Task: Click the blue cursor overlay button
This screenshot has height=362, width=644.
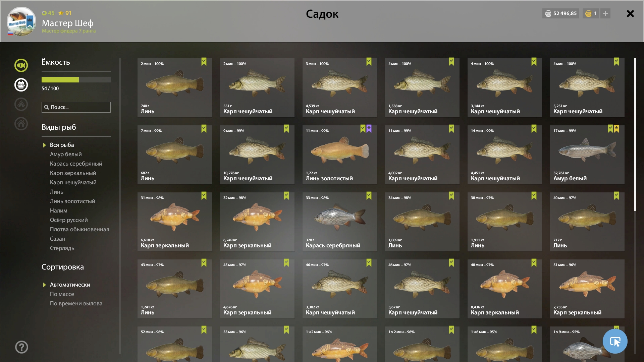Action: coord(615,341)
